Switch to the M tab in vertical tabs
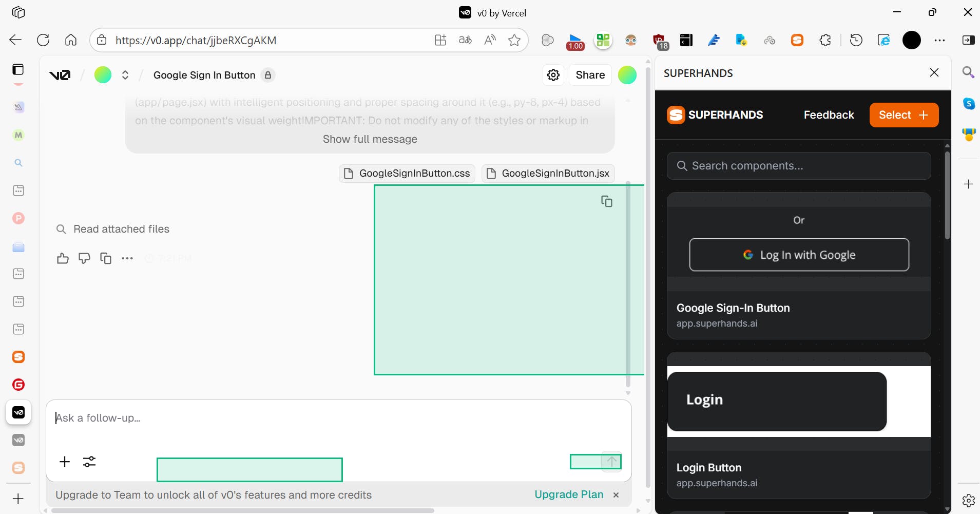This screenshot has height=514, width=980. [18, 135]
